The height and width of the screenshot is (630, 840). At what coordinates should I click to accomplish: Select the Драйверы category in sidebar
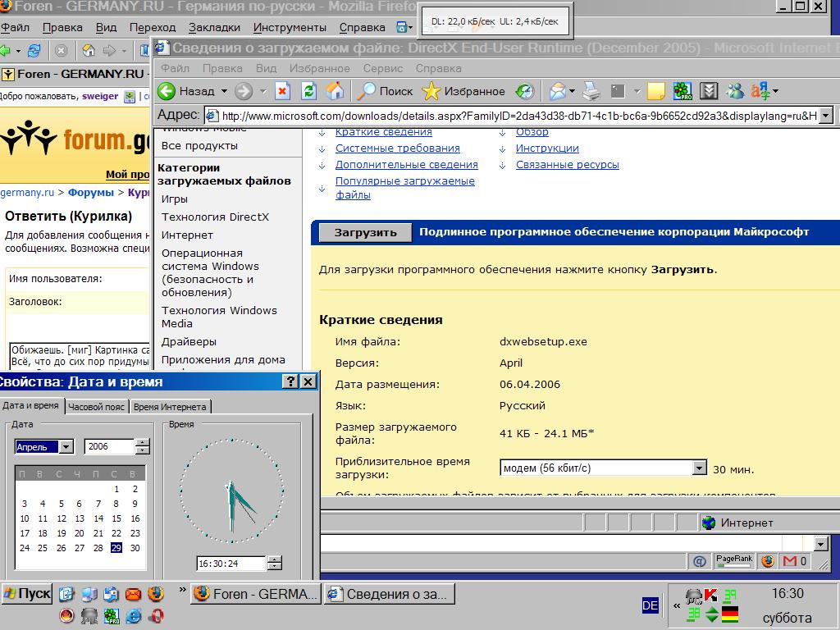coord(189,342)
